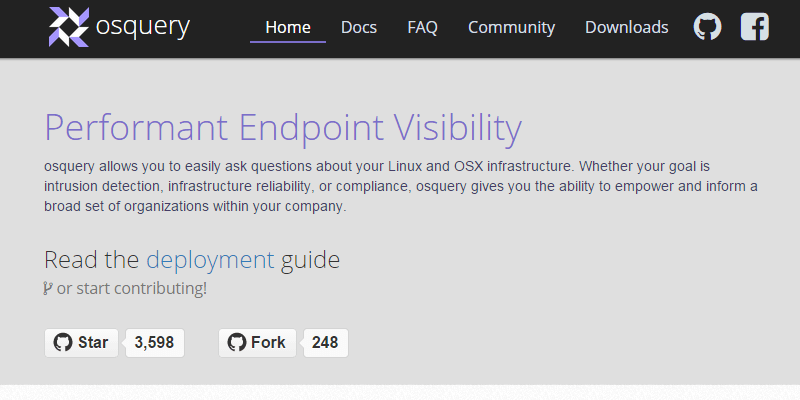Click the osquery logo icon
Viewport: 800px width, 400px height.
click(x=69, y=27)
